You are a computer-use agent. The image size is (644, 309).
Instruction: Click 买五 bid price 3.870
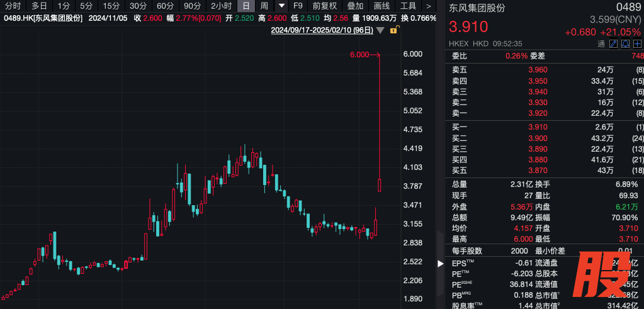538,171
